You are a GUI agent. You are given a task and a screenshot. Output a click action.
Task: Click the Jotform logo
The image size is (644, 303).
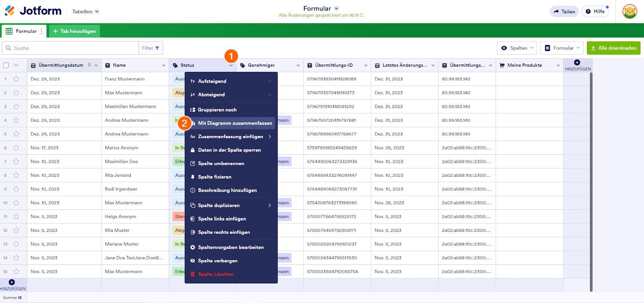[x=33, y=11]
